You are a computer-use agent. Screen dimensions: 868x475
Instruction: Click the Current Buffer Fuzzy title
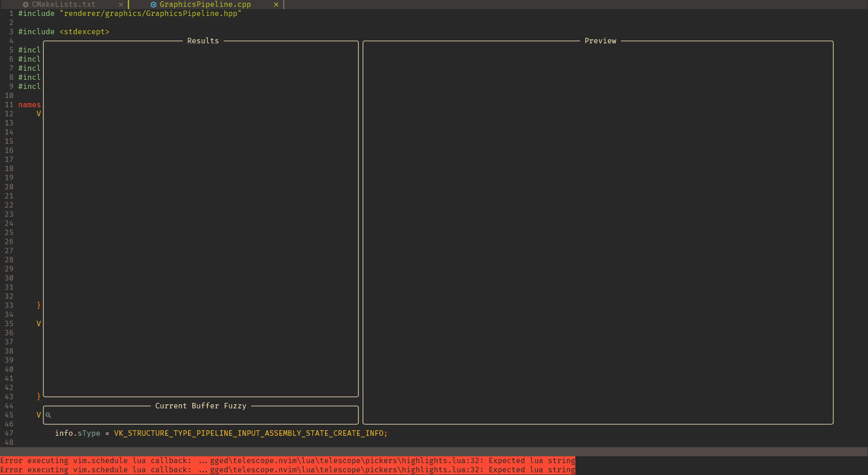[201, 406]
